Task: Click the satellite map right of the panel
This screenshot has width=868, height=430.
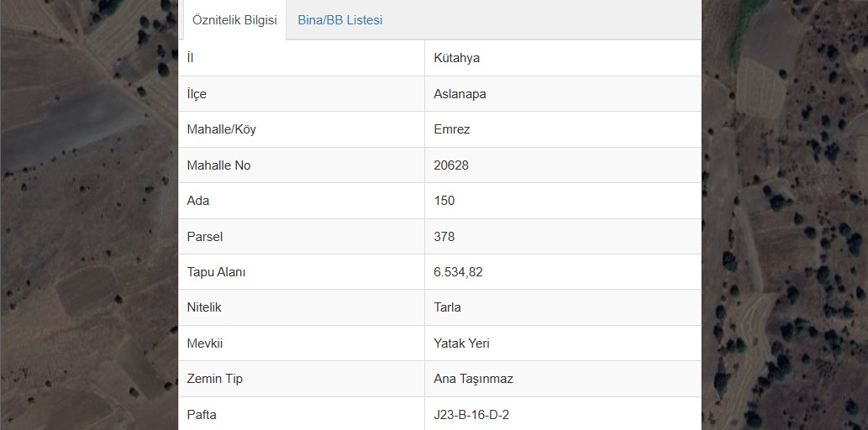Action: click(x=785, y=215)
